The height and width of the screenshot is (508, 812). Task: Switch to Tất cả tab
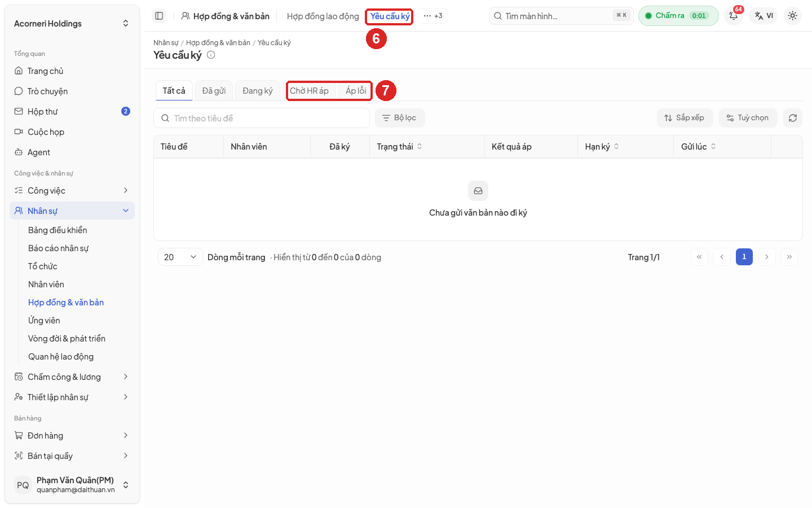tap(174, 91)
